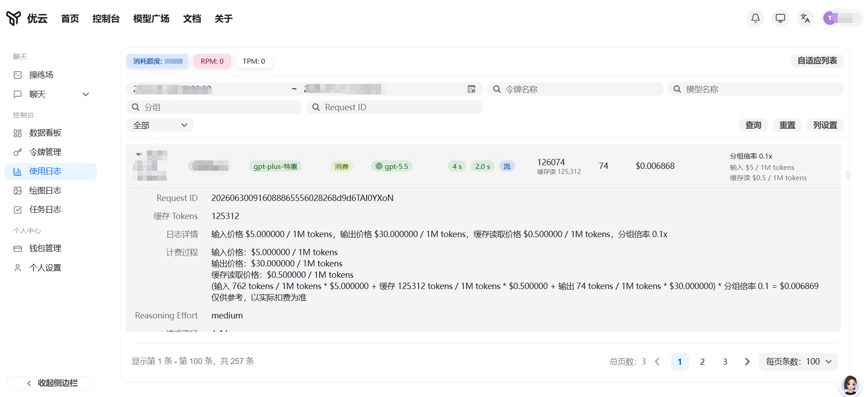
Task: Open the language translation icon
Action: (805, 18)
